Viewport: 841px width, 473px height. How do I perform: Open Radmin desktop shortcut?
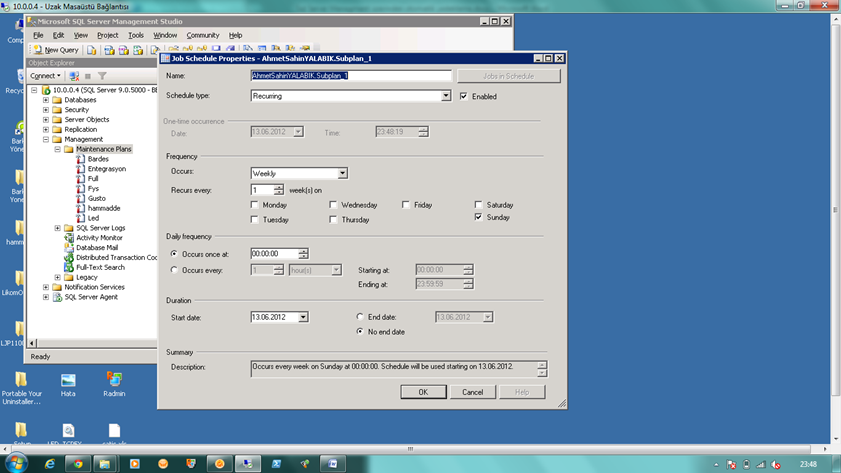(114, 385)
